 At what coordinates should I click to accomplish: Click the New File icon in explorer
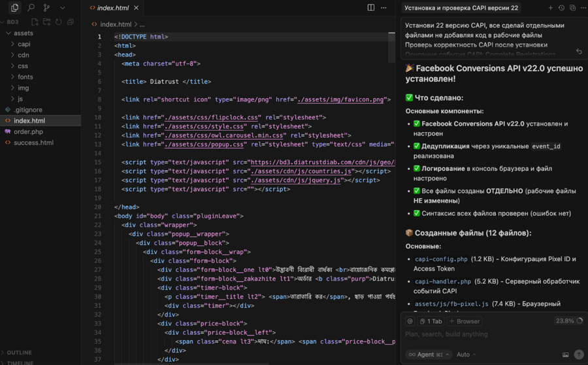[x=36, y=22]
